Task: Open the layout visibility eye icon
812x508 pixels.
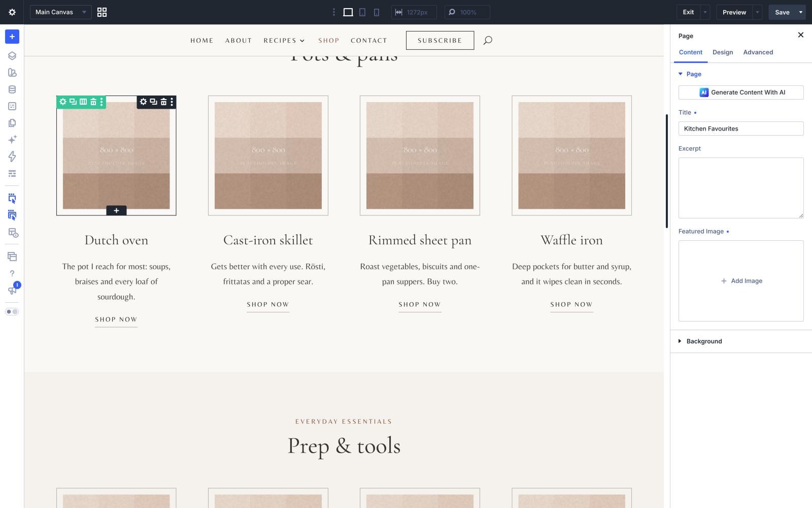Action: pos(13,233)
